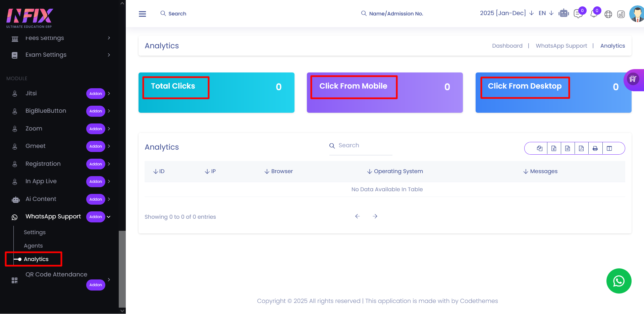Open the EN language dropdown

tap(546, 13)
